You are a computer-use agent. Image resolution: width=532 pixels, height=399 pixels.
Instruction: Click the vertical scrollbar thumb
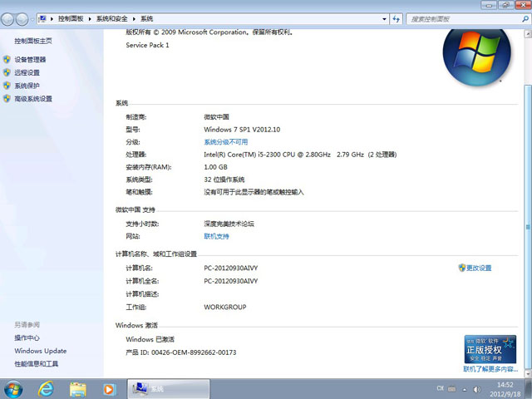tap(528, 226)
